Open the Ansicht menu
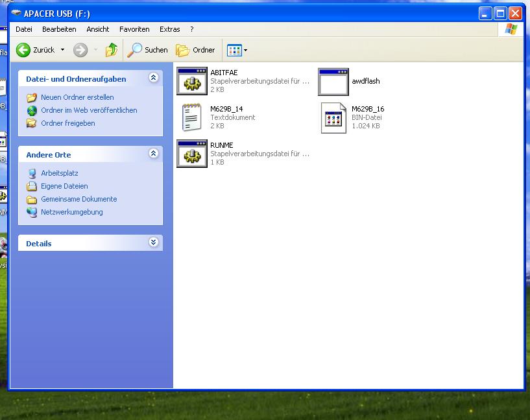The height and width of the screenshot is (420, 530). [98, 29]
